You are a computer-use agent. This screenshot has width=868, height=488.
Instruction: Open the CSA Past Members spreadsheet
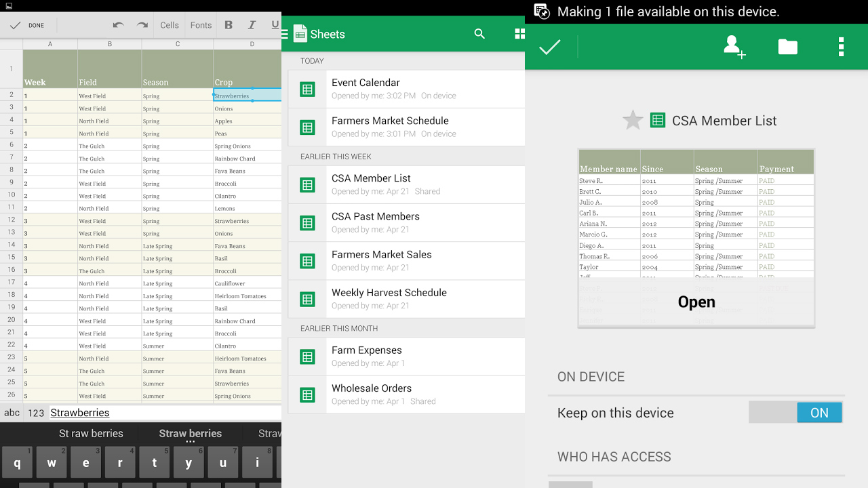(x=407, y=222)
